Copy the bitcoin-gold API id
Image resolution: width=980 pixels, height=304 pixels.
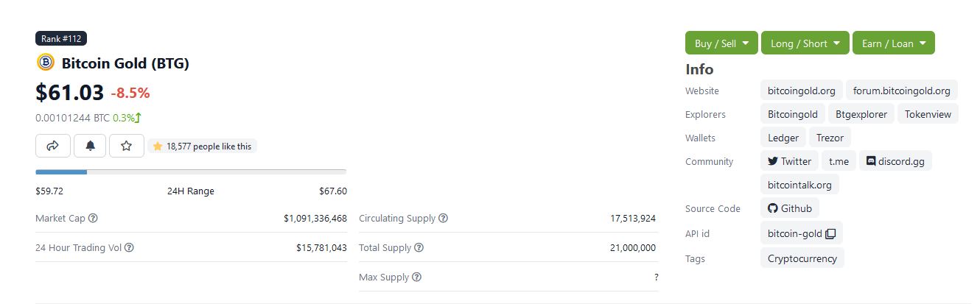(830, 234)
